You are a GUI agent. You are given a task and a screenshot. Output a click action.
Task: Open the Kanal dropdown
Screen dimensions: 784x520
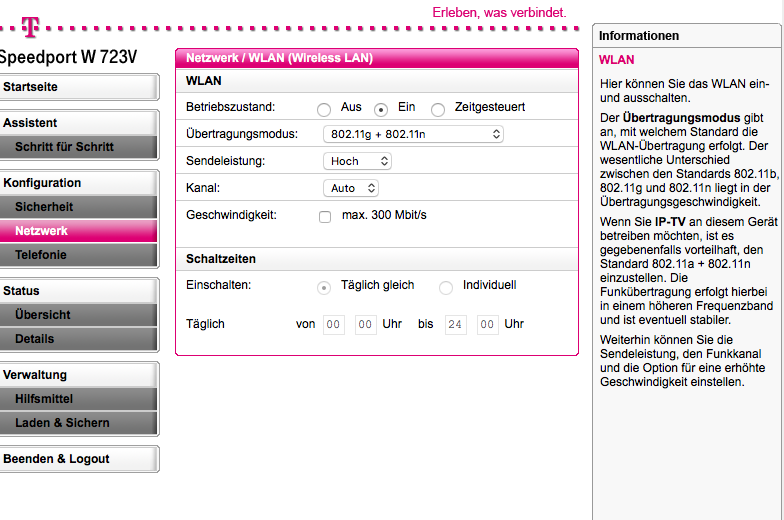pos(351,188)
